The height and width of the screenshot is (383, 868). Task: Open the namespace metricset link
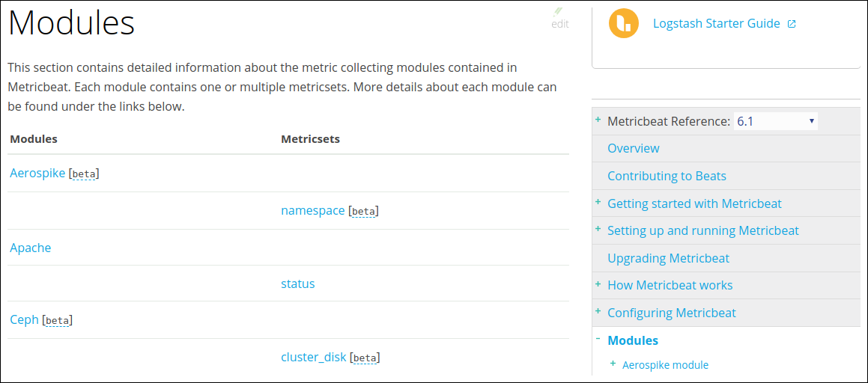(313, 210)
